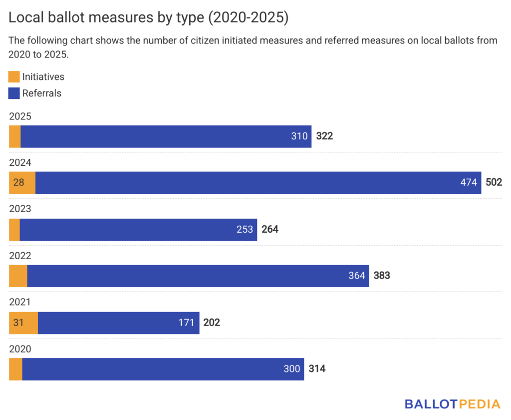Screen dimensions: 511x420
Task: Click the 2021 orange initiatives segment labeled 31
Action: point(23,323)
